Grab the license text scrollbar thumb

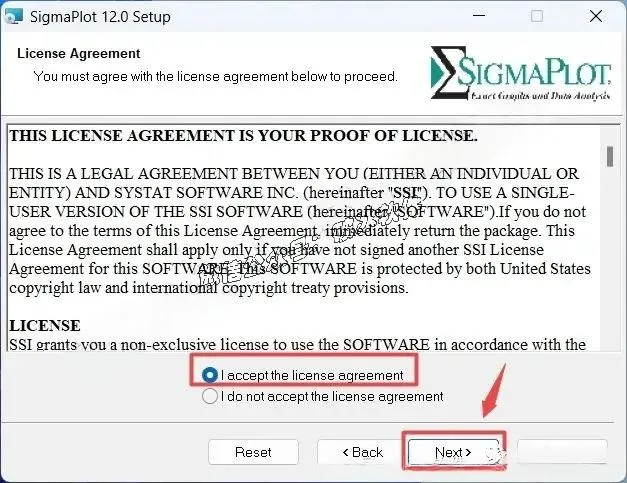pos(609,156)
